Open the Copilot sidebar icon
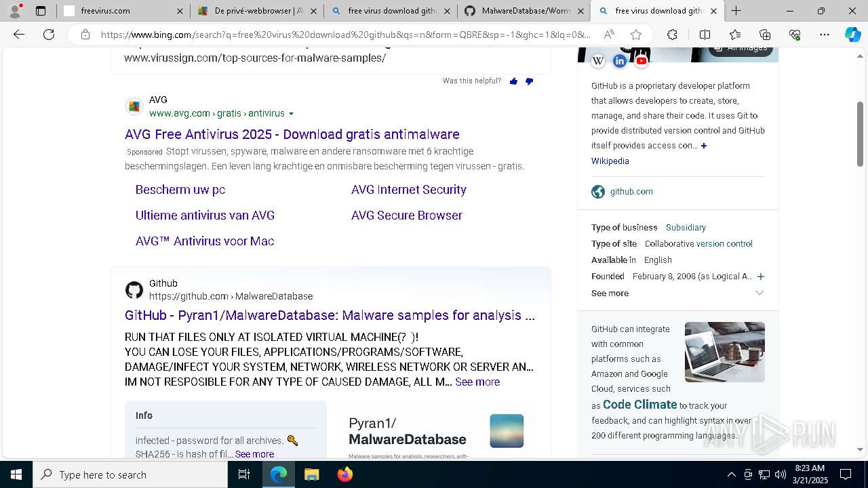Screen dimensions: 868x488 [x=852, y=35]
